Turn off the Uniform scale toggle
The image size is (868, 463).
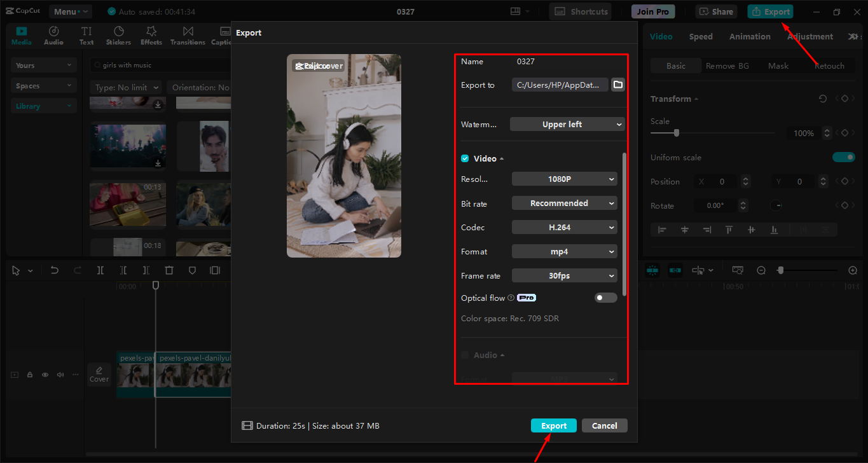click(843, 157)
